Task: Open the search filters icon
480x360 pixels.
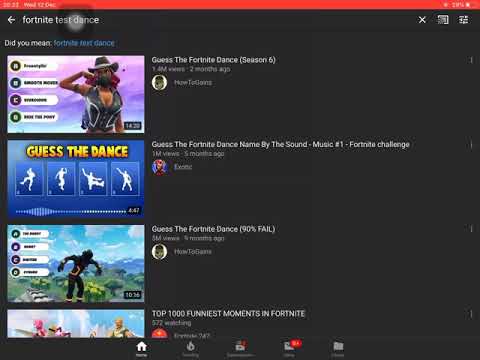Action: (x=464, y=20)
